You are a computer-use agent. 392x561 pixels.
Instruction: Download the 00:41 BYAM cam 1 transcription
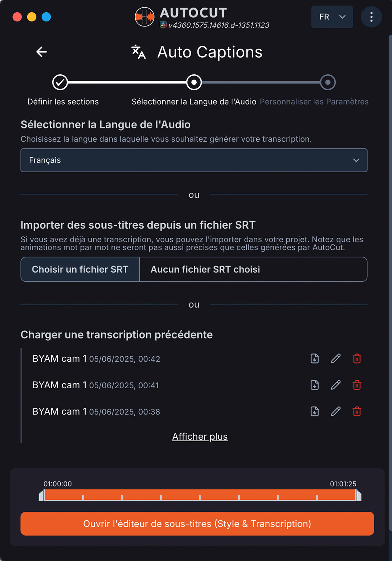(x=315, y=385)
